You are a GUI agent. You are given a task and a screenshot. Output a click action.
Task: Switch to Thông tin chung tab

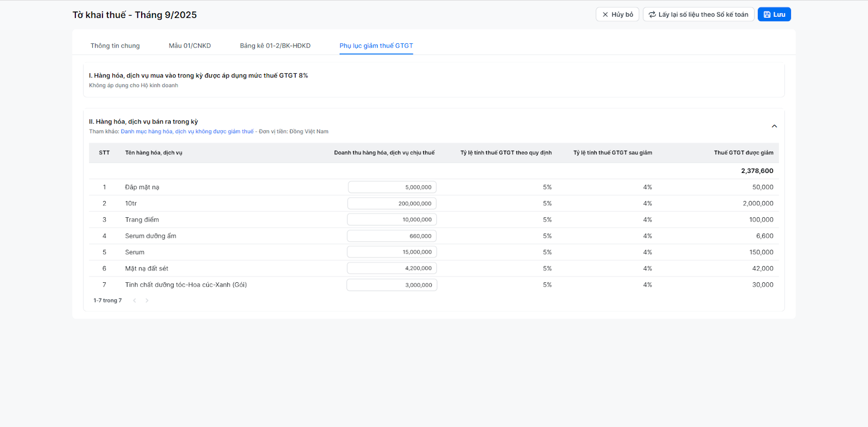pos(115,46)
